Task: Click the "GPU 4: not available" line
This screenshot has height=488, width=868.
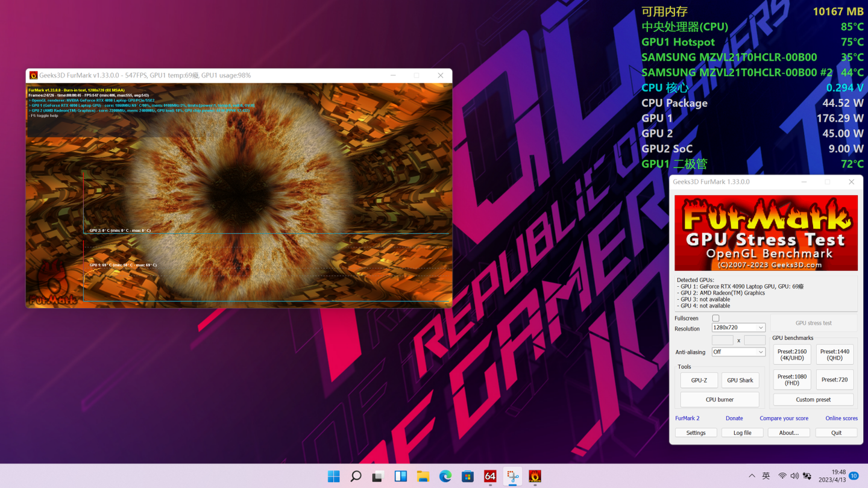Action: pos(703,306)
